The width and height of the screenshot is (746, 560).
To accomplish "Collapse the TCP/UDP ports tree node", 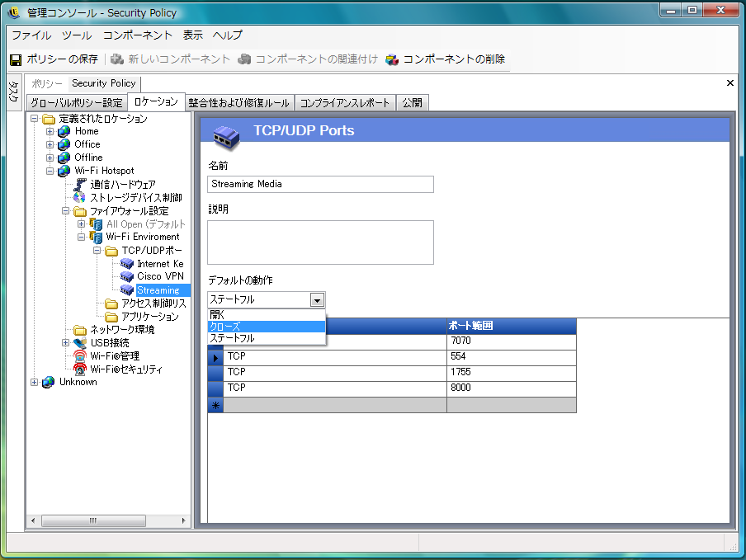I will pyautogui.click(x=97, y=250).
